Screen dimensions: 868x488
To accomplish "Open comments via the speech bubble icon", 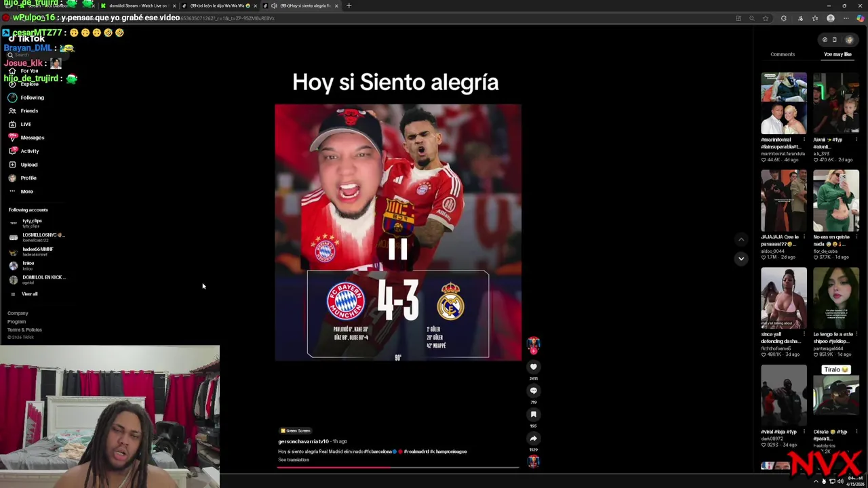I will 534,390.
